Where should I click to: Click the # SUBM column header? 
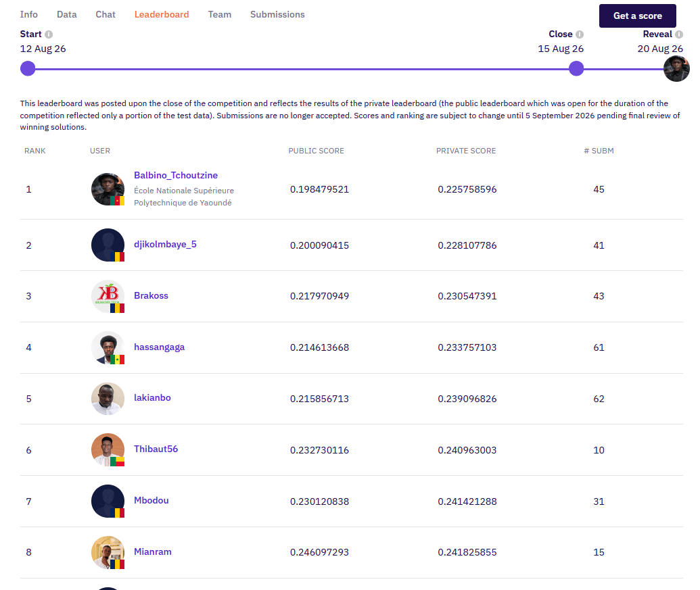[x=599, y=151]
